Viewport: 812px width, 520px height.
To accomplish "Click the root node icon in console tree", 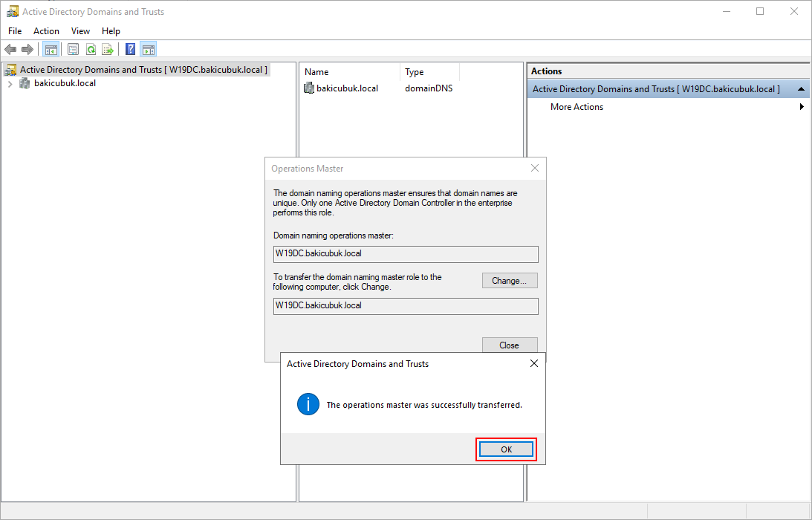I will click(x=10, y=70).
